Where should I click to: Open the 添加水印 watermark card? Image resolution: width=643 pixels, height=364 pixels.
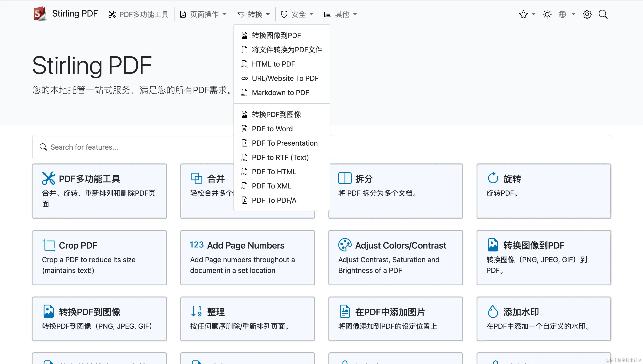click(x=544, y=319)
